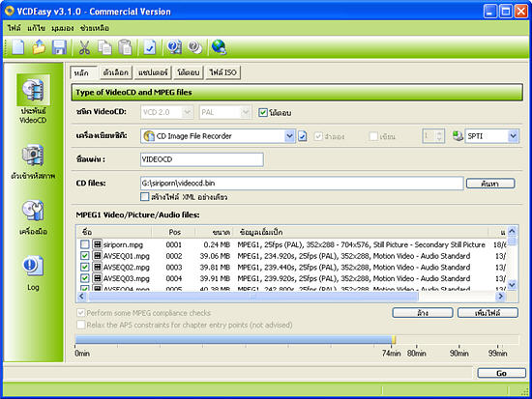Toggle the write checkbox by recorder
The width and height of the screenshot is (532, 399).
click(373, 136)
